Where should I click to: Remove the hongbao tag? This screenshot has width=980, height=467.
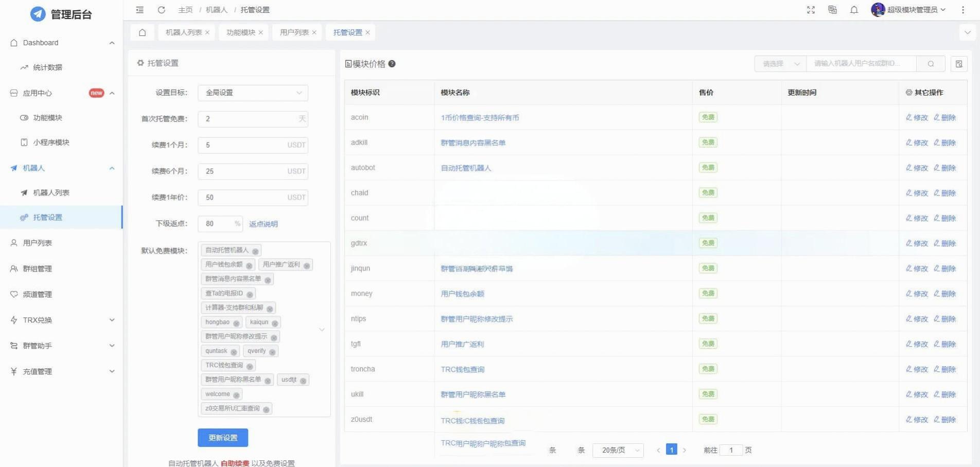pos(236,323)
